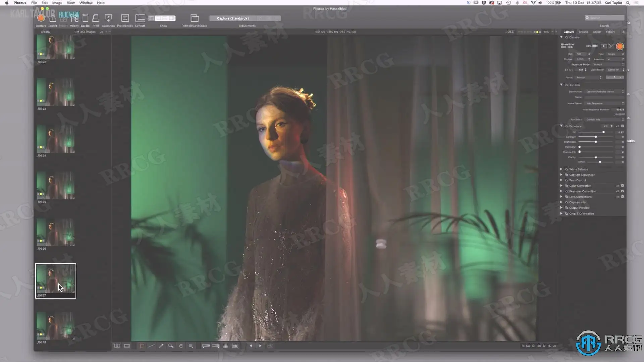Click the Capture (Standard+) adjustments button

233,18
